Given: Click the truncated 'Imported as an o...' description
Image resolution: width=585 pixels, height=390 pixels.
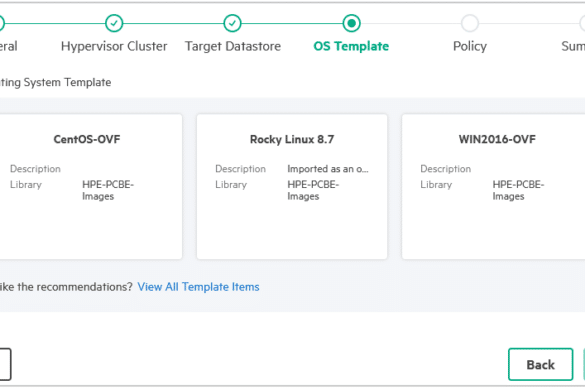Looking at the screenshot, I should pos(328,169).
